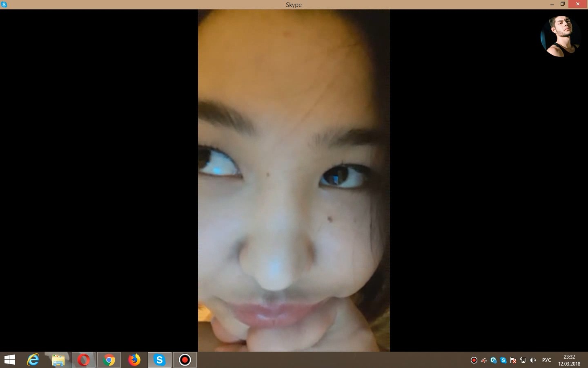Click the Skype icon in system tray
This screenshot has height=368, width=588.
pos(503,360)
